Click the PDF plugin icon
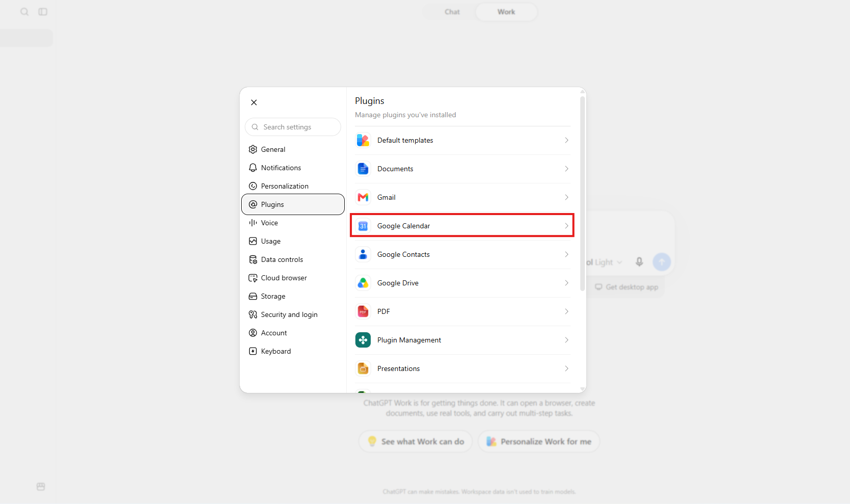 point(363,311)
